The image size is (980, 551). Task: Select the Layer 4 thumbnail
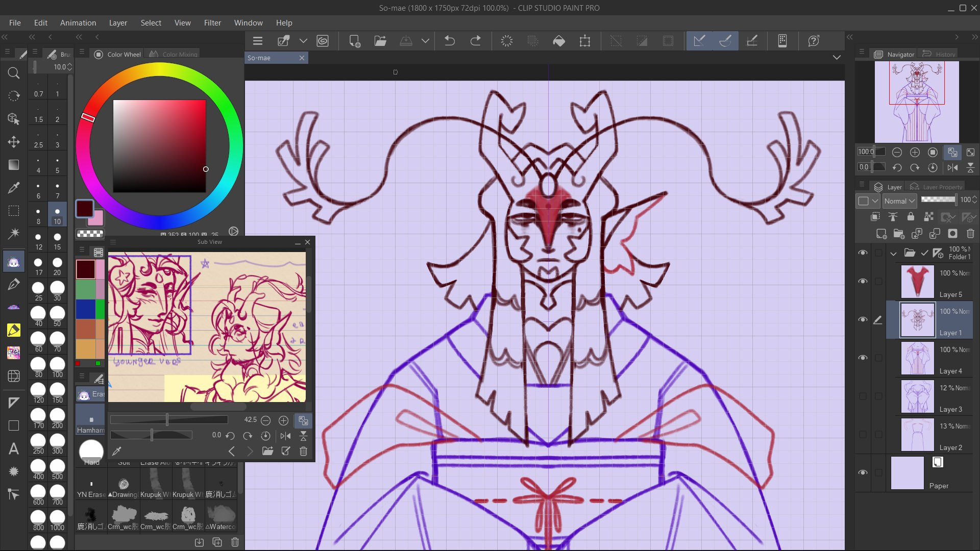[917, 358]
